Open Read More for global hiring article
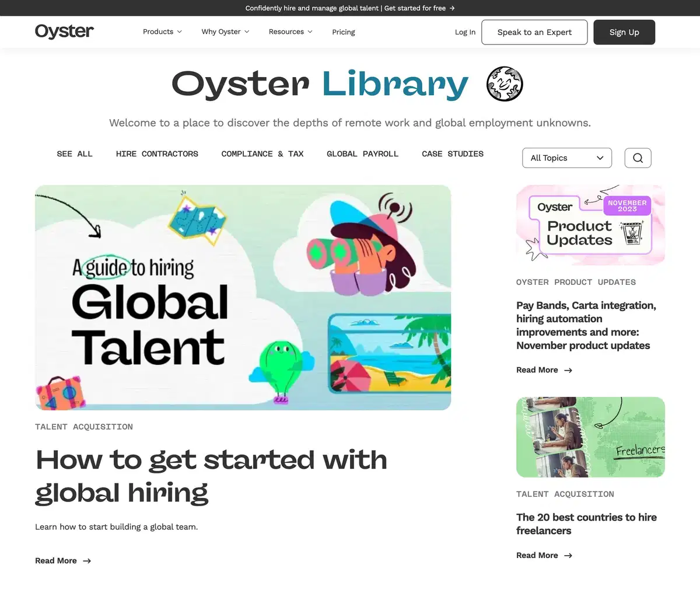Screen dimensions: 700x603 [x=63, y=560]
